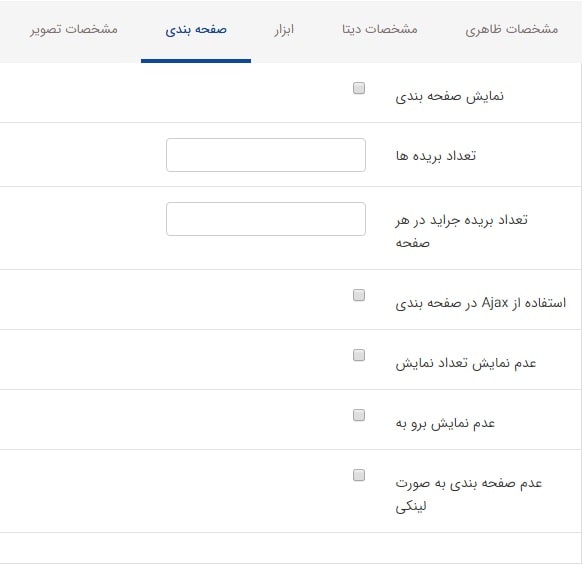585x571 pixels.
Task: Go to the مشخصات تصویر tab
Action: point(74,29)
